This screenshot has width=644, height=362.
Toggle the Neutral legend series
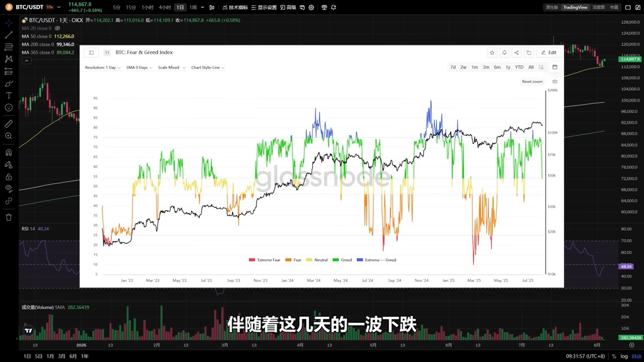point(317,260)
